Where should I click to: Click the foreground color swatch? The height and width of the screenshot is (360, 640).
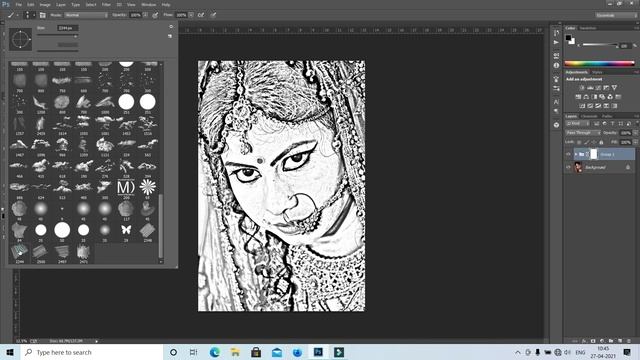point(568,38)
